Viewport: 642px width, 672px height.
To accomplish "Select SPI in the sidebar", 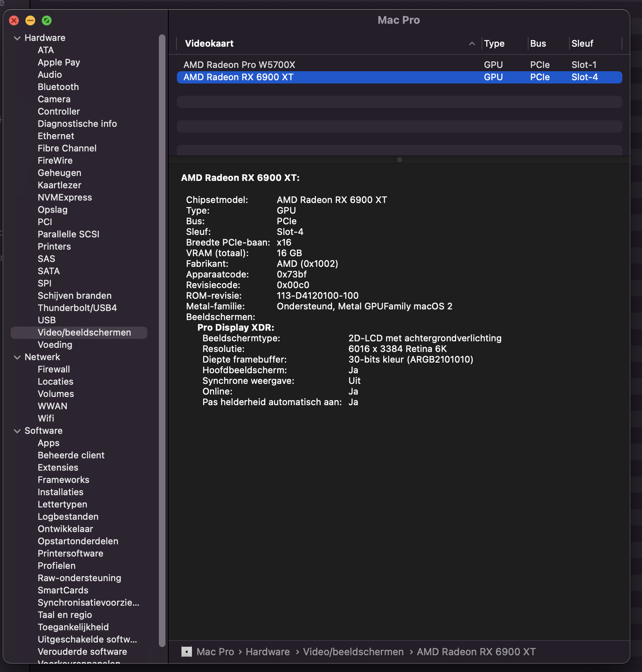I will tap(45, 283).
